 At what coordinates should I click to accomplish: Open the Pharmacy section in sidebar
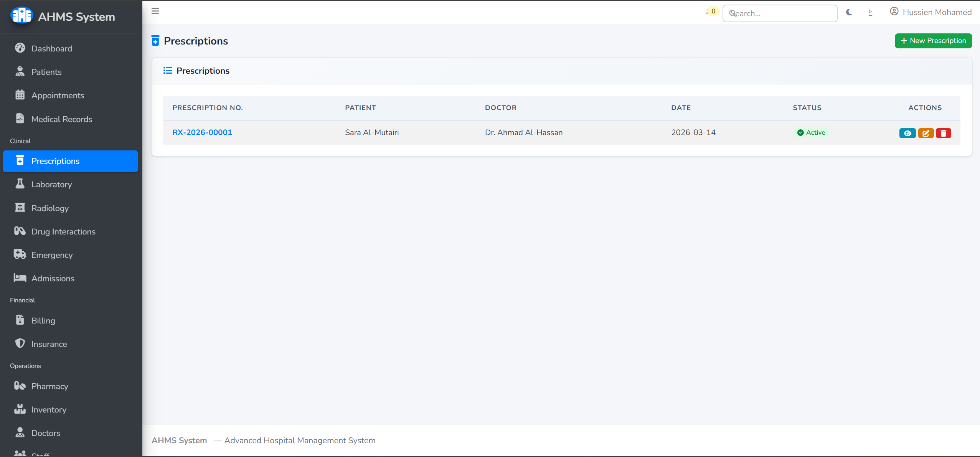49,386
